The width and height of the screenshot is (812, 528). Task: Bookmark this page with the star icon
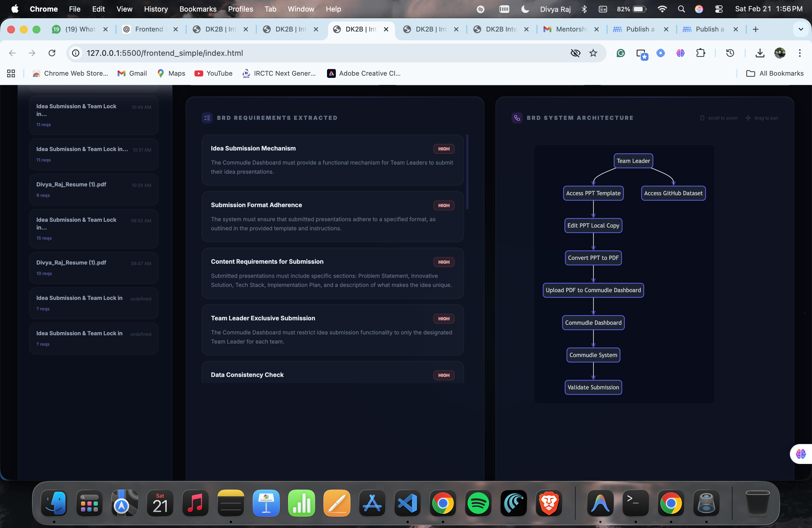point(593,53)
